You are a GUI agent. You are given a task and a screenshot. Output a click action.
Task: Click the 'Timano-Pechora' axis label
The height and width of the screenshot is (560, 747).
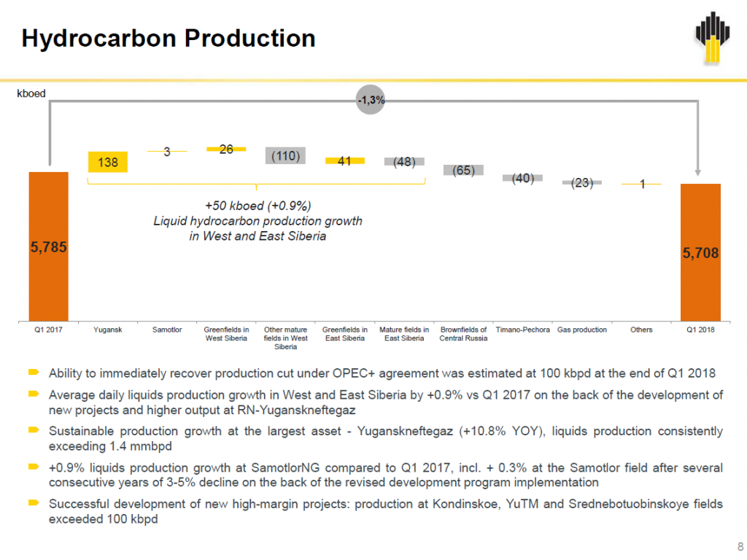(522, 330)
